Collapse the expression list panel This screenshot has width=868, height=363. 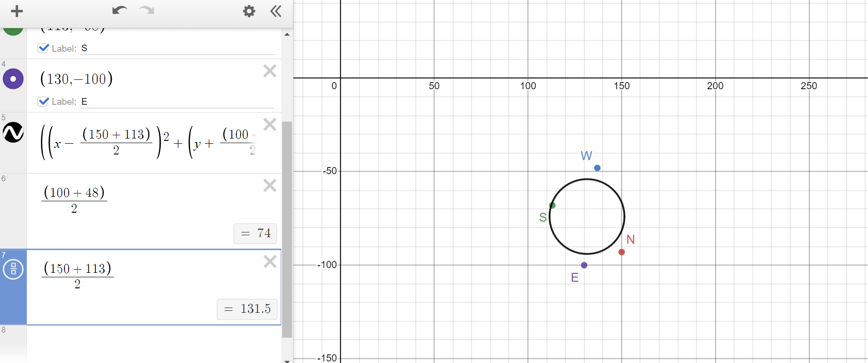tap(276, 11)
